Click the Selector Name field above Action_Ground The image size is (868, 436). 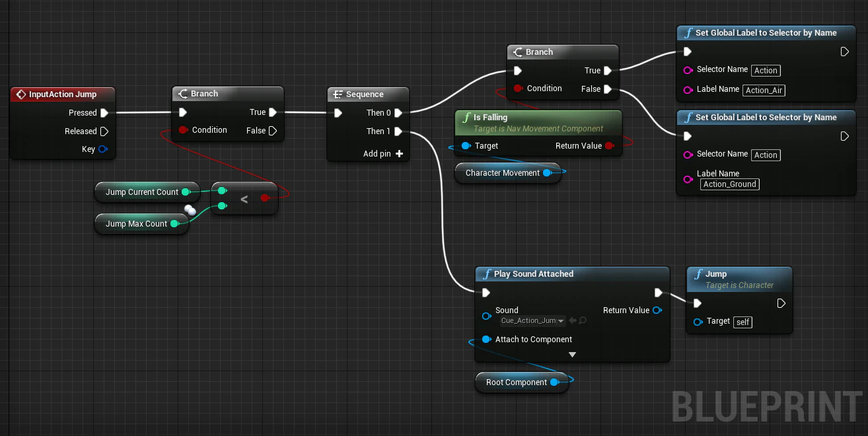coord(766,155)
